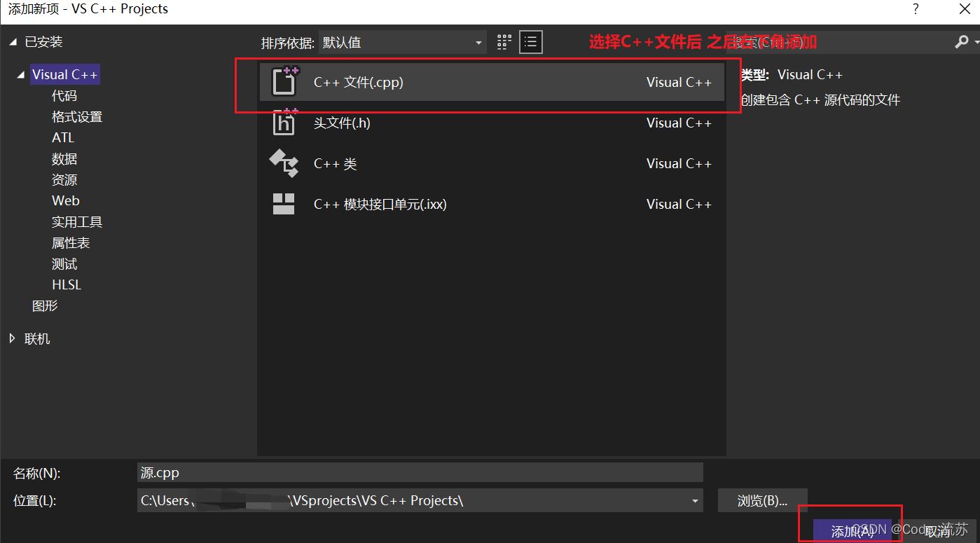Open the 位置 path dropdown arrow
Image resolution: width=980 pixels, height=543 pixels.
pyautogui.click(x=695, y=501)
